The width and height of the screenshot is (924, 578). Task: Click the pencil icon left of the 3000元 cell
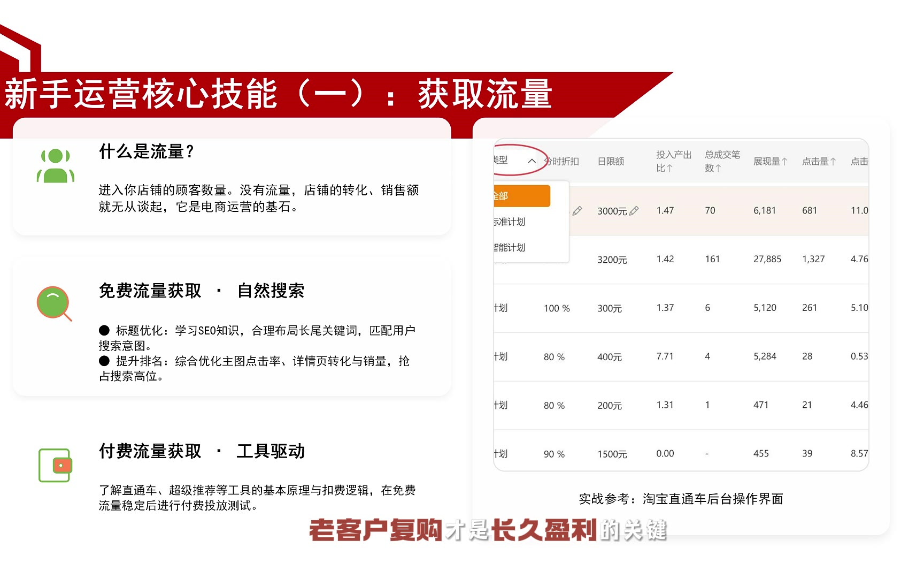click(577, 211)
